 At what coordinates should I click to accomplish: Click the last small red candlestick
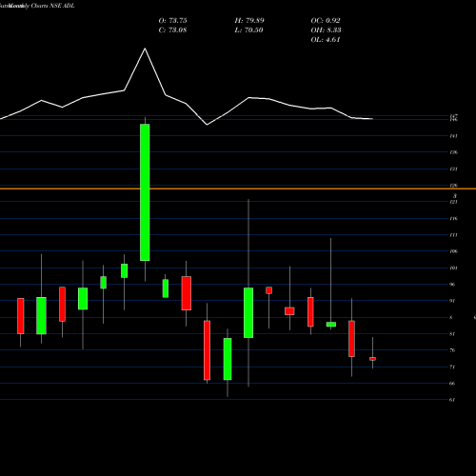click(x=372, y=359)
